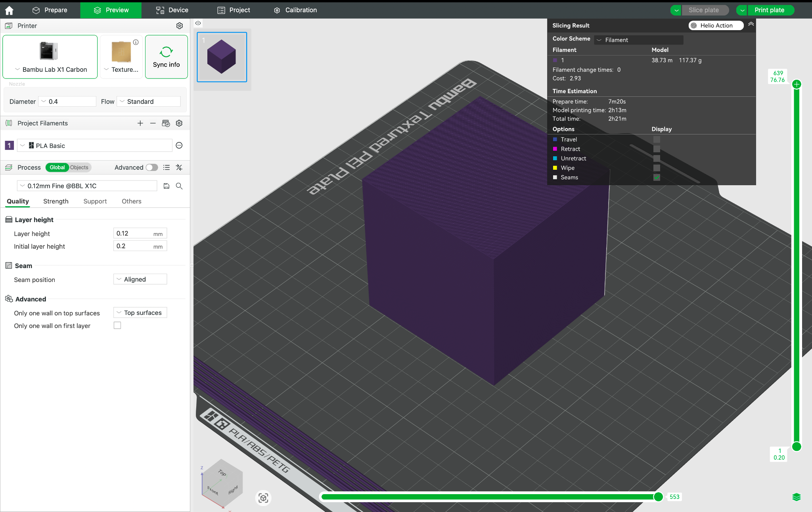
Task: Open printer settings gear icon
Action: pos(180,26)
